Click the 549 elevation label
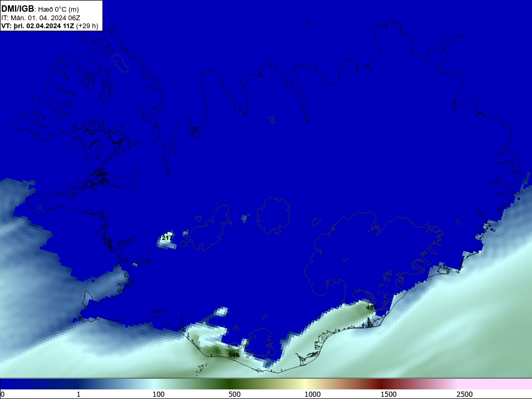The width and height of the screenshot is (532, 399). click(x=234, y=355)
